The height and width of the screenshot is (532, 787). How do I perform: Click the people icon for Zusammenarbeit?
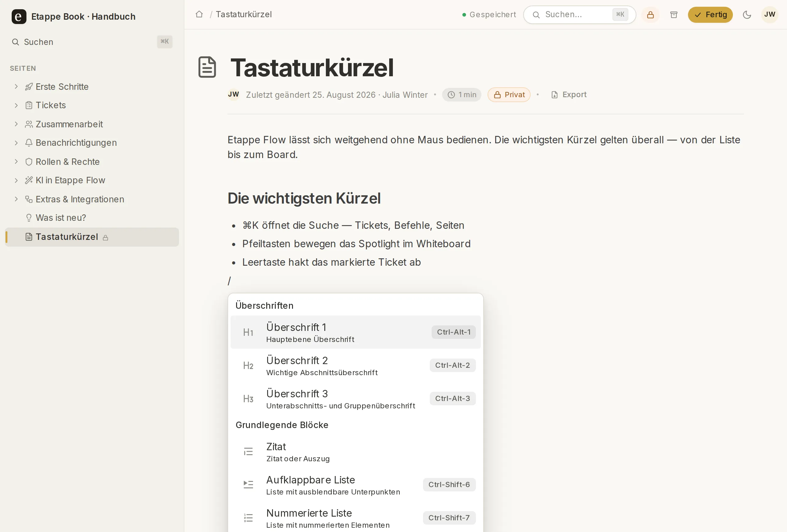tap(29, 124)
